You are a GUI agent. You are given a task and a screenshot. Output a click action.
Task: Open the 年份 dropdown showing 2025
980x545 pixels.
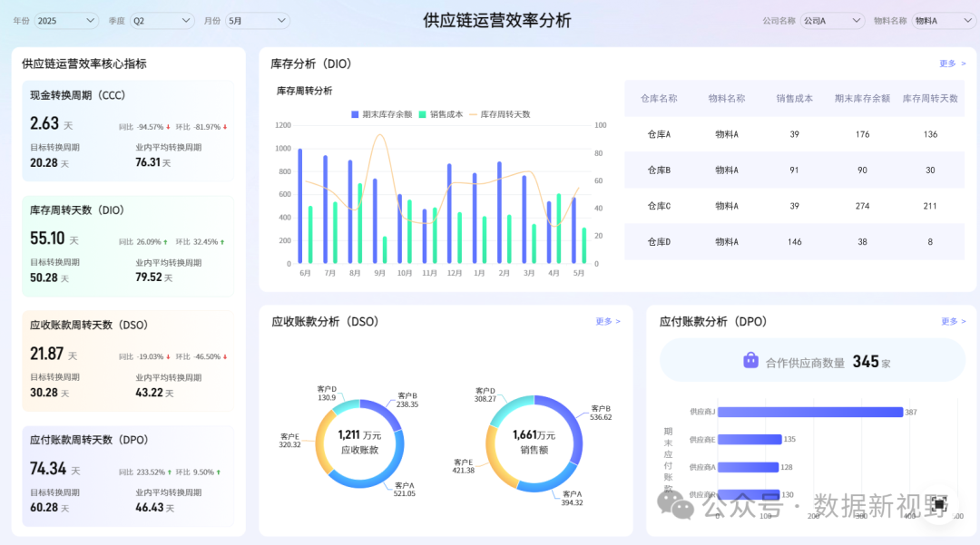click(67, 20)
